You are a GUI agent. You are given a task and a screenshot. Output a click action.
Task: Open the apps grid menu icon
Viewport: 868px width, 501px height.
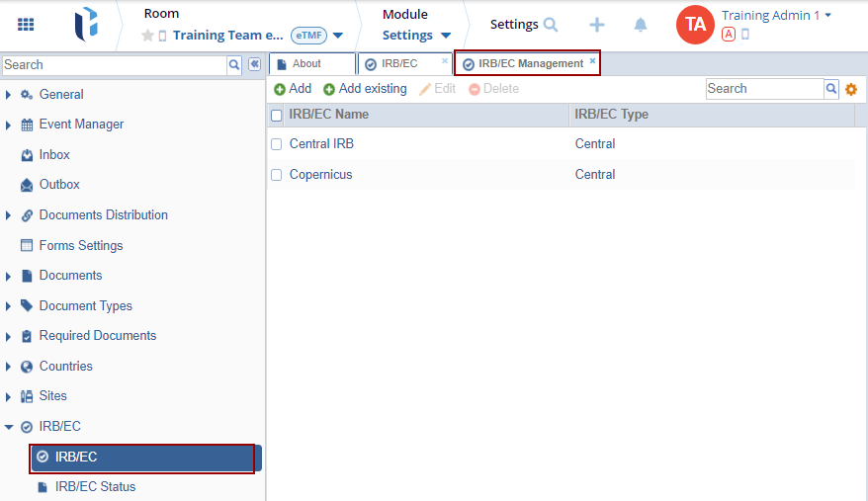(x=26, y=25)
